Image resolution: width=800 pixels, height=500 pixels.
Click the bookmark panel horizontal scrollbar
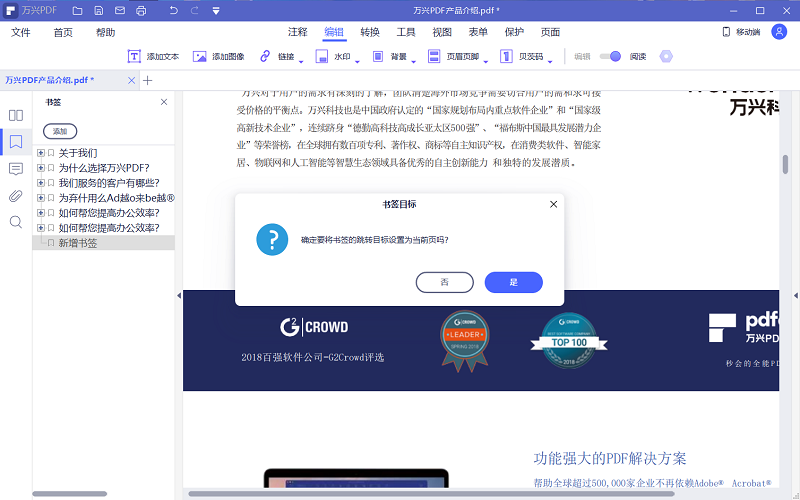(x=69, y=494)
